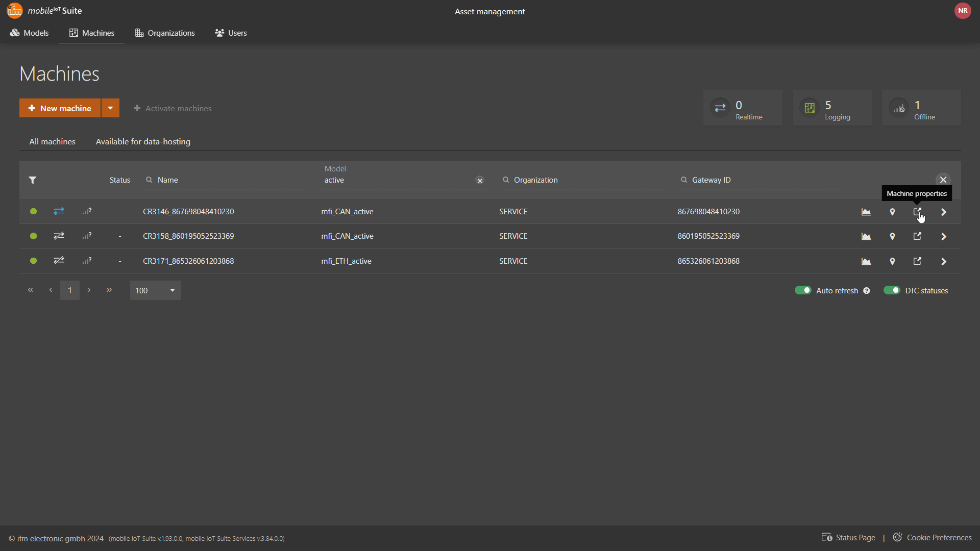The image size is (980, 551).
Task: Open chart icon for CR3146 machine
Action: (866, 212)
